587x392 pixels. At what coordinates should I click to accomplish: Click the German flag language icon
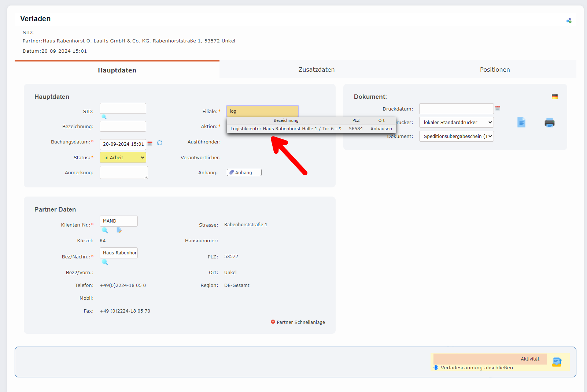(555, 97)
